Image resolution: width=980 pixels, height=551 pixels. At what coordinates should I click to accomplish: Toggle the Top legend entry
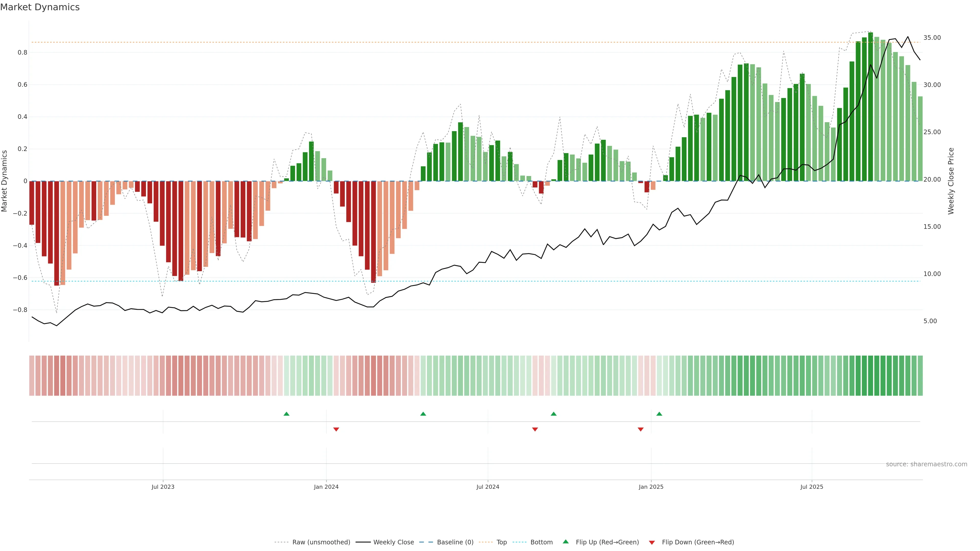[x=501, y=542]
